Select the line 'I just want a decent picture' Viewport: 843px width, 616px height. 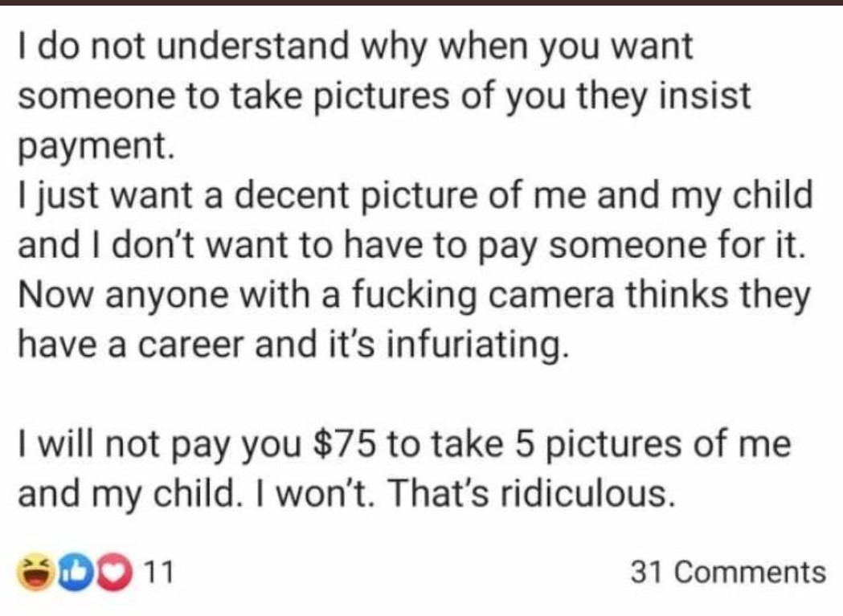(415, 196)
